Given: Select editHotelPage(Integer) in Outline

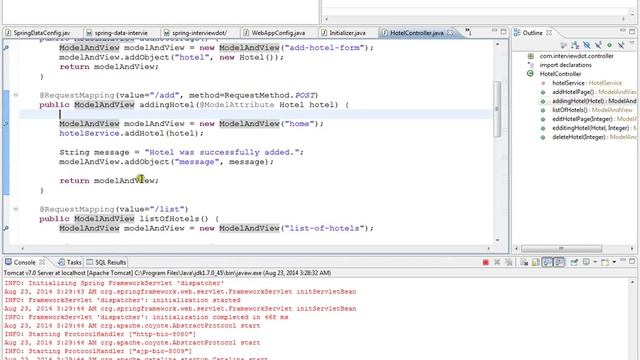Looking at the screenshot, I should 594,119.
